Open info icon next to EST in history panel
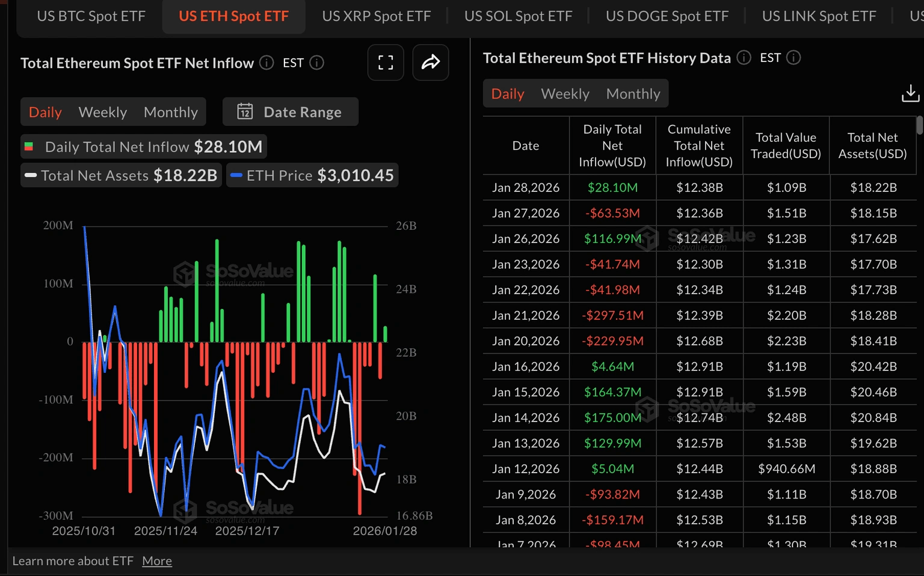This screenshot has height=576, width=924. [x=793, y=58]
